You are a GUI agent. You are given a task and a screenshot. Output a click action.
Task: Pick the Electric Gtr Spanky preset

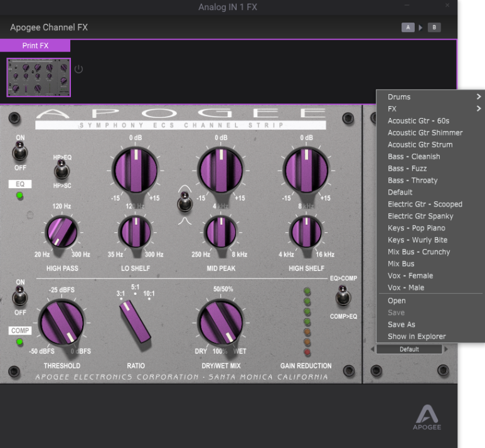click(x=432, y=216)
